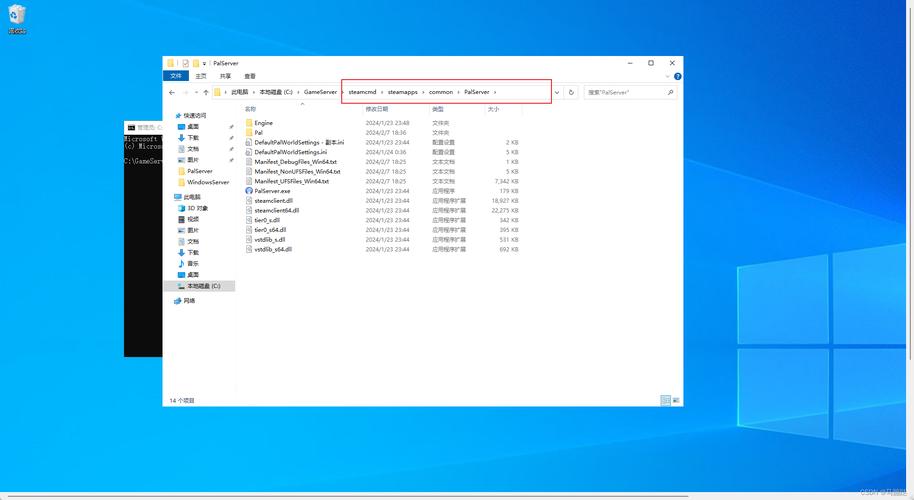
Task: Go back with the left arrow button
Action: coord(172,92)
